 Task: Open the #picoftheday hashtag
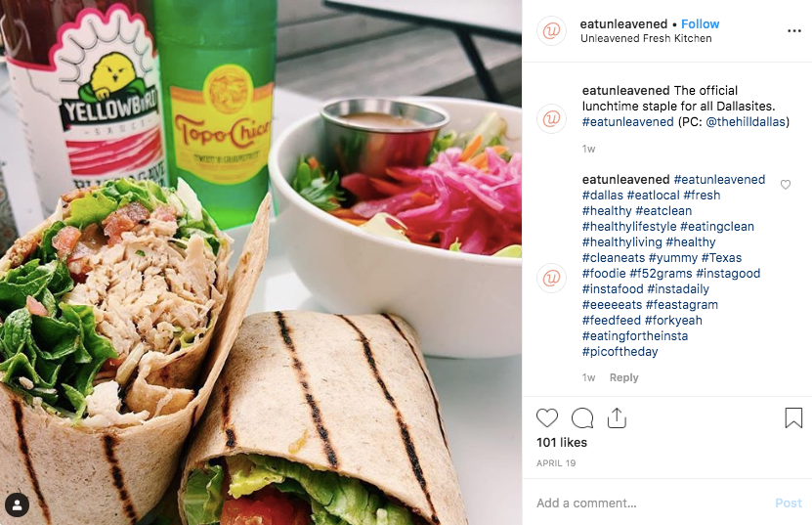pyautogui.click(x=620, y=351)
